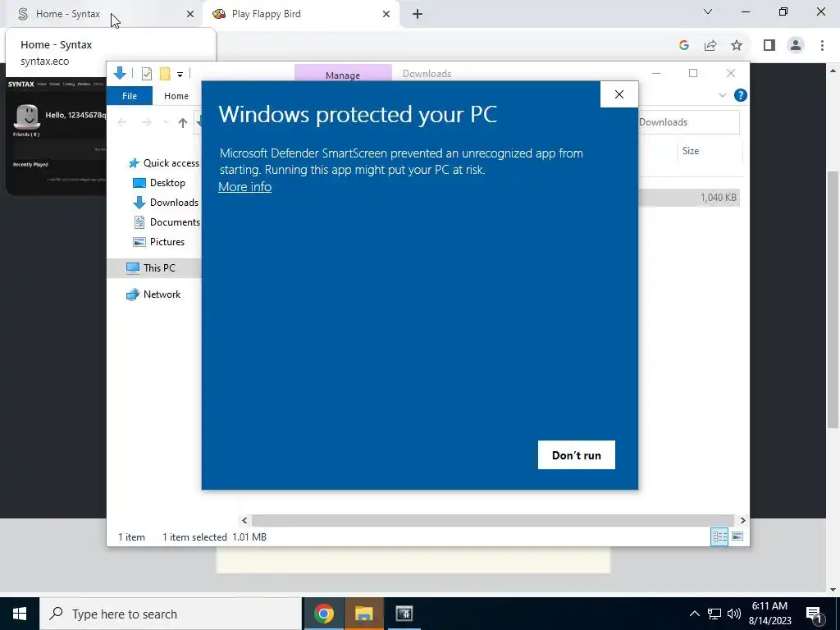The width and height of the screenshot is (840, 630).
Task: Close the 'Home - Syntax' tab
Action: [190, 14]
